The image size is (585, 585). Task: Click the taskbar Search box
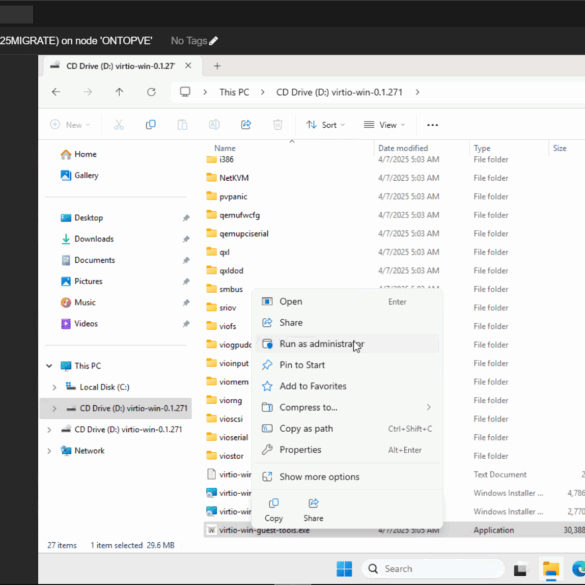point(433,569)
